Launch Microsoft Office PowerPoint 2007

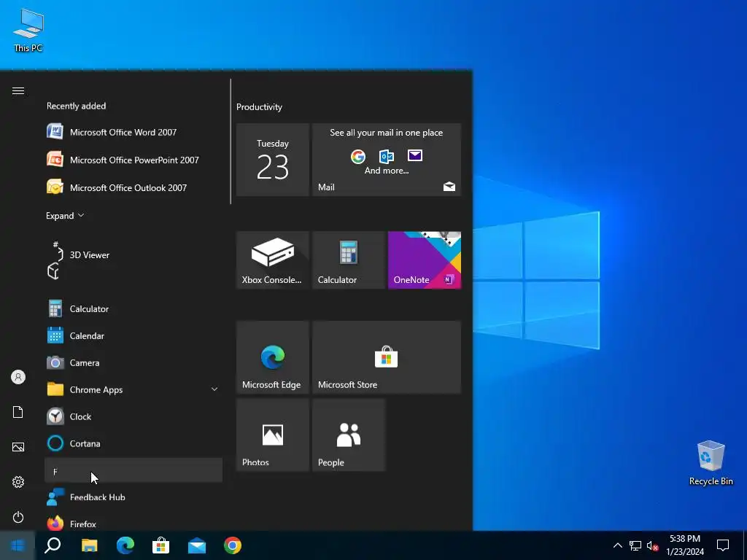[x=133, y=160]
